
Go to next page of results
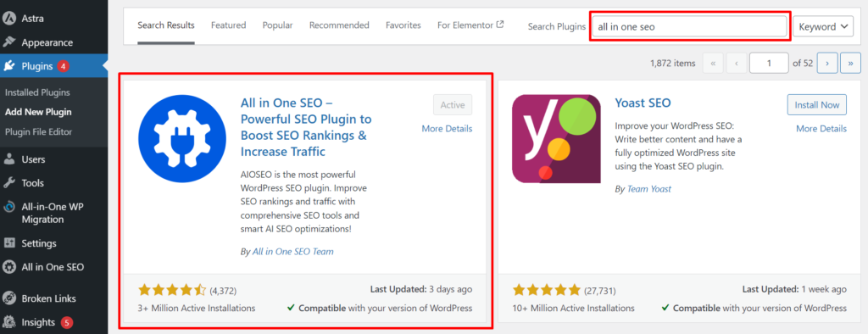coord(827,63)
